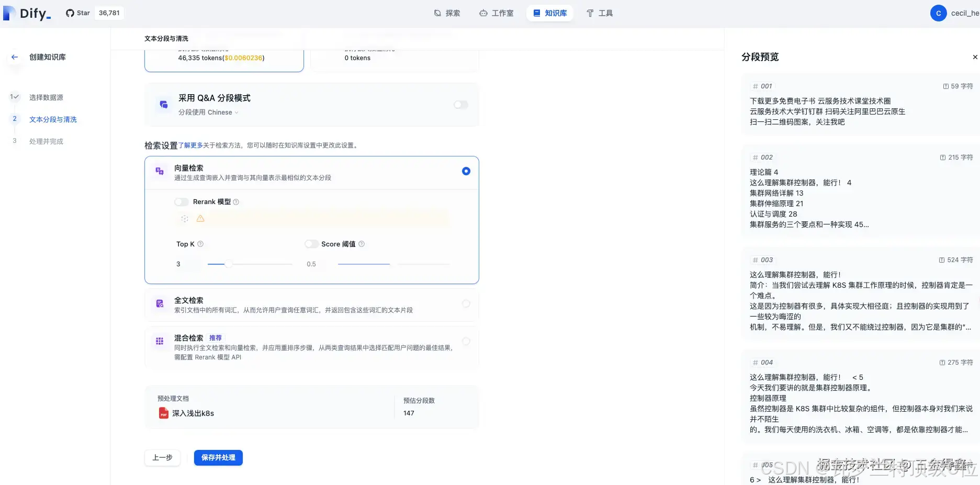Select the 向量检索 radio button

point(466,171)
